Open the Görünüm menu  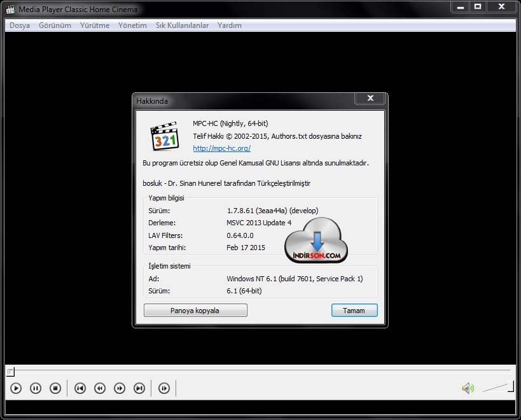point(55,25)
